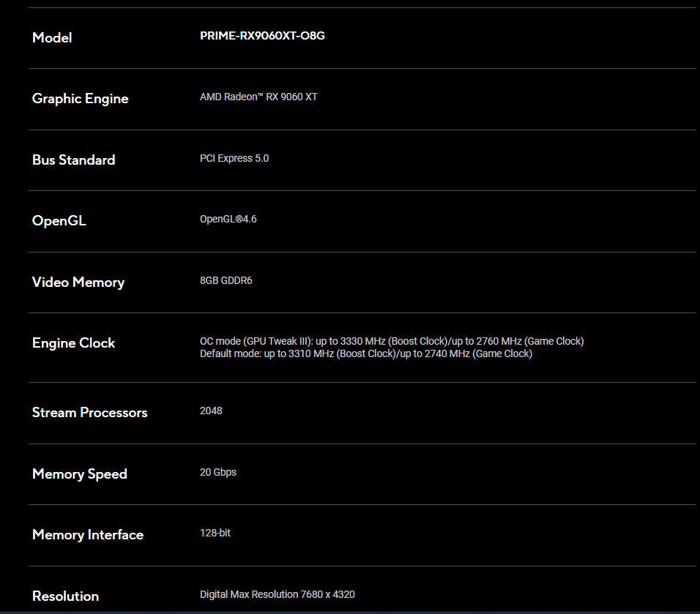
Task: Click the OpenGL row label
Action: coord(59,221)
